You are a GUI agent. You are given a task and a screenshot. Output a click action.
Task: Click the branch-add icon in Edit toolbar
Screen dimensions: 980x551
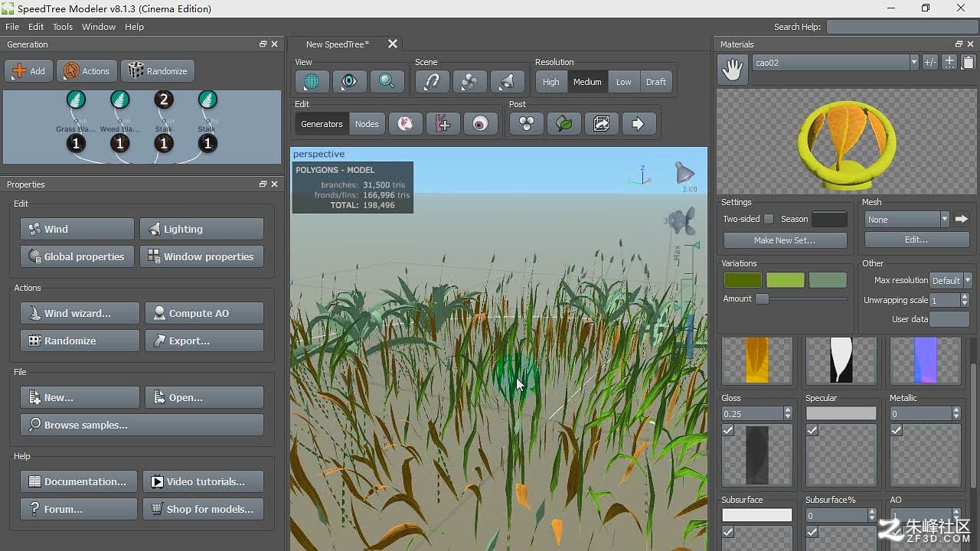443,123
